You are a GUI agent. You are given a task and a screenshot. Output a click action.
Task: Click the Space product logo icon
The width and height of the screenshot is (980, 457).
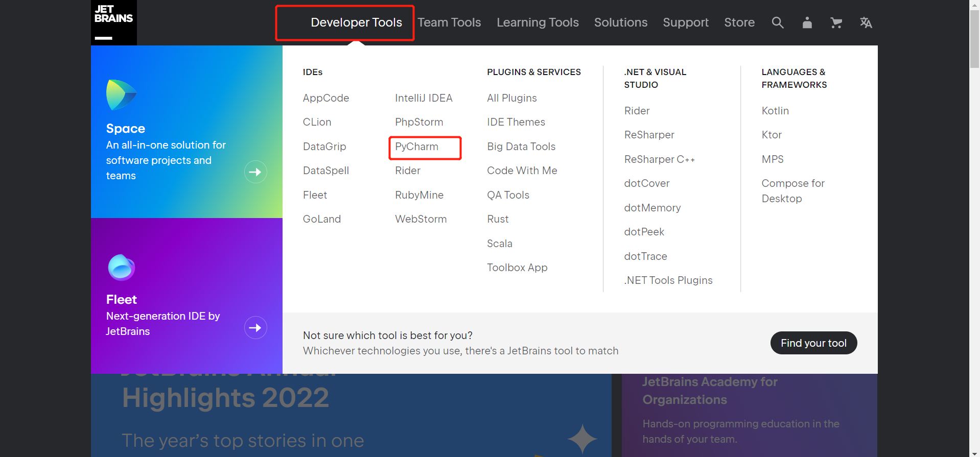pos(121,94)
